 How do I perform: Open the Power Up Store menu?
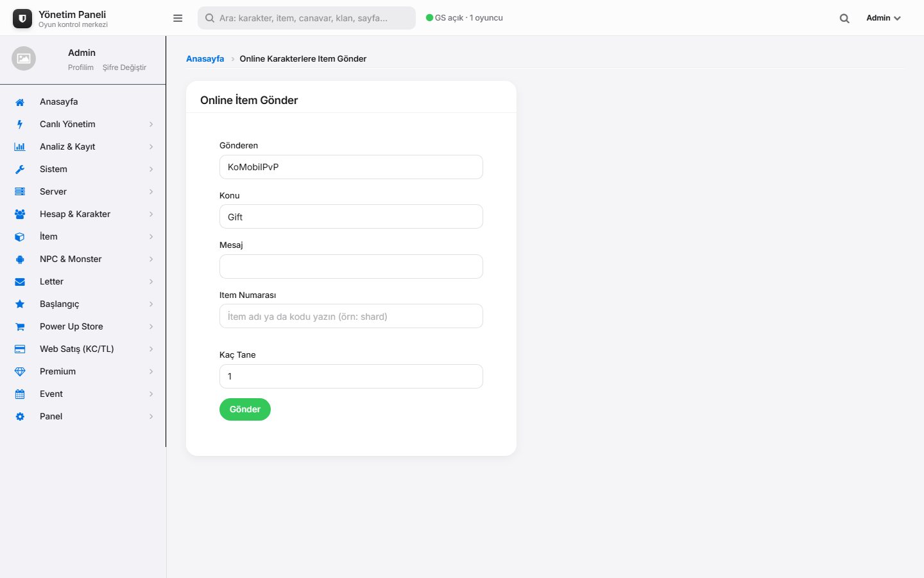(83, 327)
